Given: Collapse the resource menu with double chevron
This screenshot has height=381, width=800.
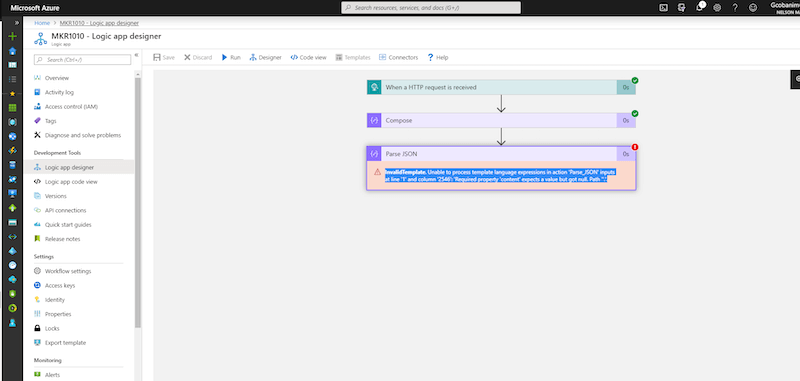Looking at the screenshot, I should point(136,55).
